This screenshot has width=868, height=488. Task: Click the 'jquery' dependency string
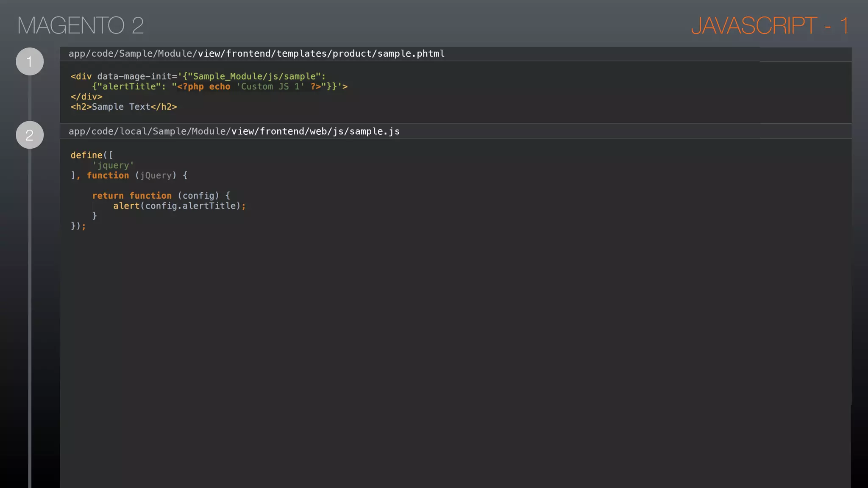coord(113,165)
